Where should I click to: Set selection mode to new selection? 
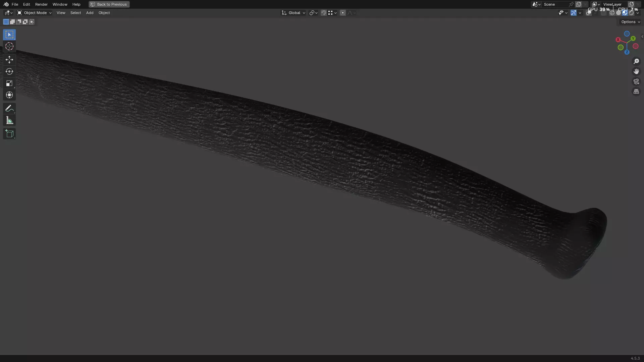coord(6,22)
